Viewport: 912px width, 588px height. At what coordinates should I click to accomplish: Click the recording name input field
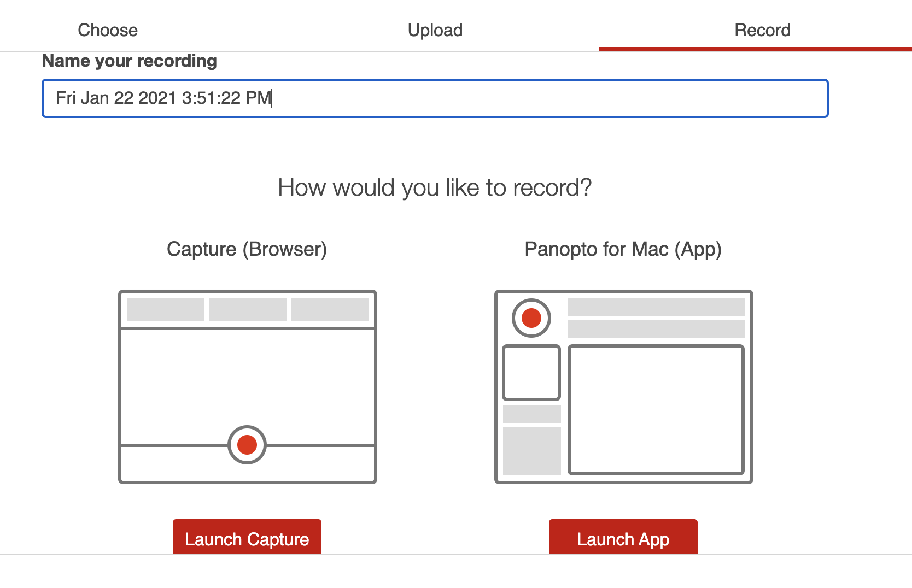pyautogui.click(x=435, y=98)
